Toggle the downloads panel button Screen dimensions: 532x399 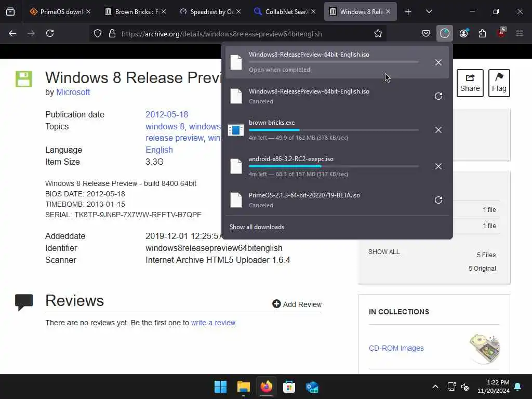click(445, 33)
